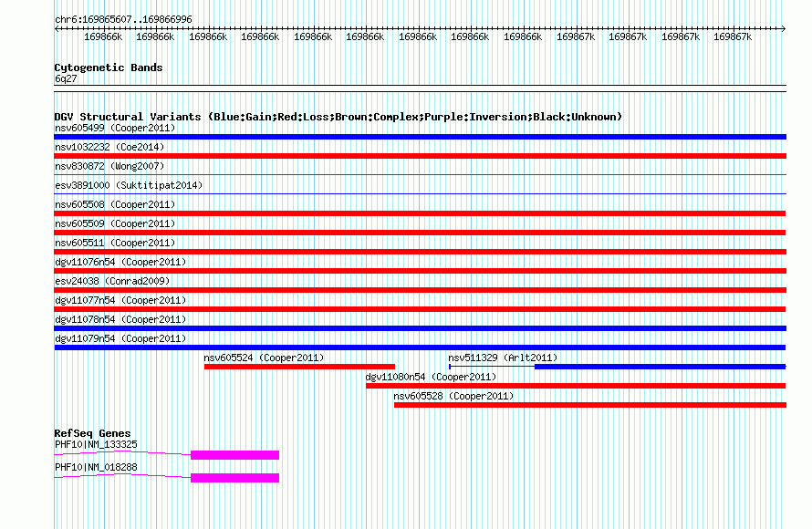Click the red bar beneath nsv605528 label
Screen dimensions: 812x529
click(589, 405)
